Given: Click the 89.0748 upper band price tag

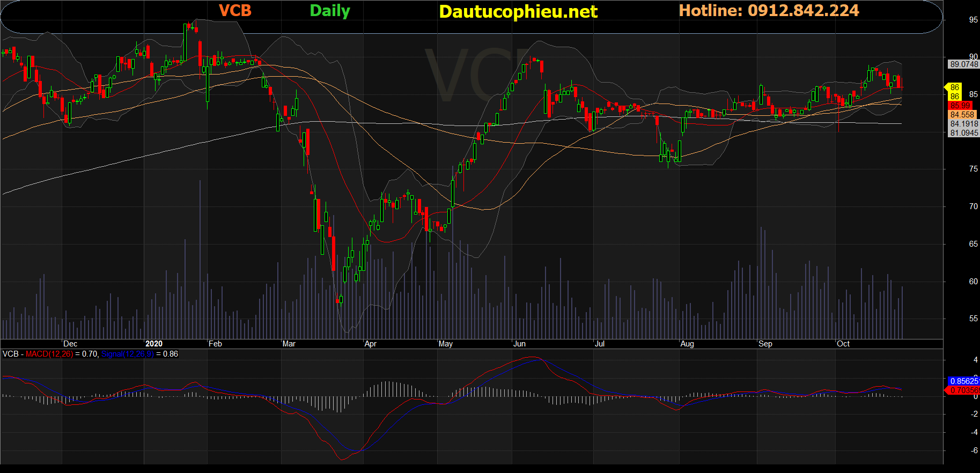Looking at the screenshot, I should [963, 64].
